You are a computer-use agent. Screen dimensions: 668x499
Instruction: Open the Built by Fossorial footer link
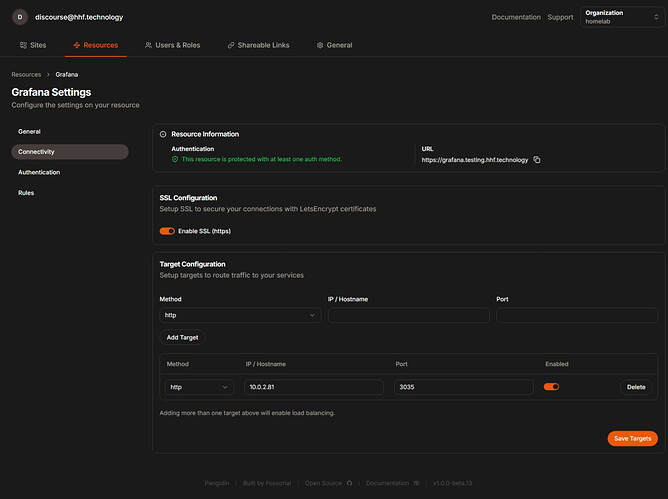[x=267, y=483]
